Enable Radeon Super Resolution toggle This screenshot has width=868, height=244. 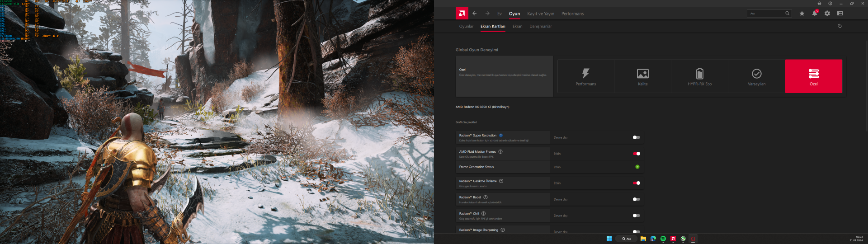[637, 137]
